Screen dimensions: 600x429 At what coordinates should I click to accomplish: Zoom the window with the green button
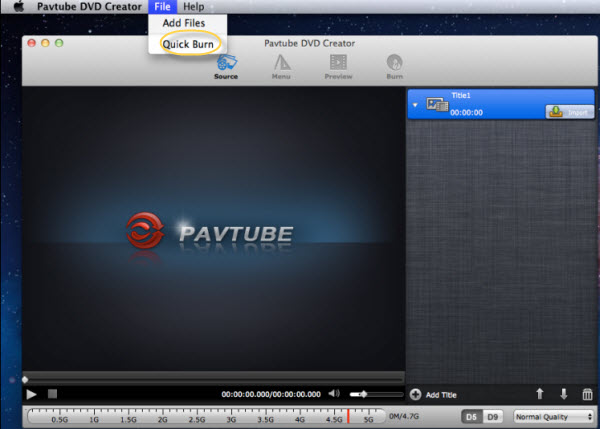(x=59, y=43)
